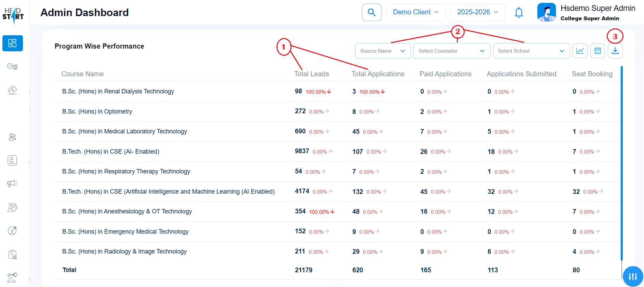The image size is (644, 287).
Task: Open the clipboard report icon in sidebar
Action: pyautogui.click(x=12, y=254)
